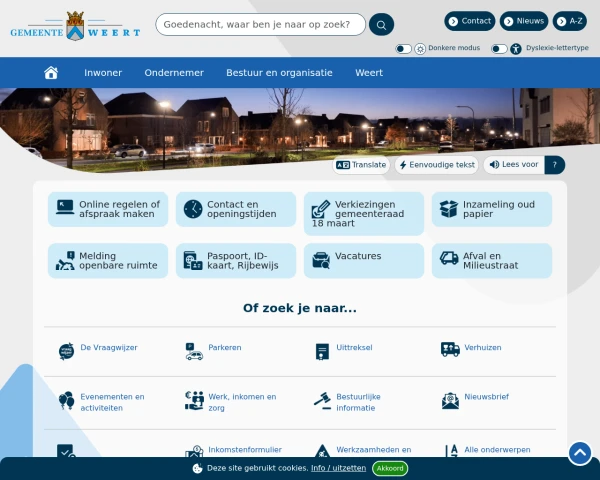
Task: Click the sun icon next to Donkere modus
Action: (x=420, y=49)
